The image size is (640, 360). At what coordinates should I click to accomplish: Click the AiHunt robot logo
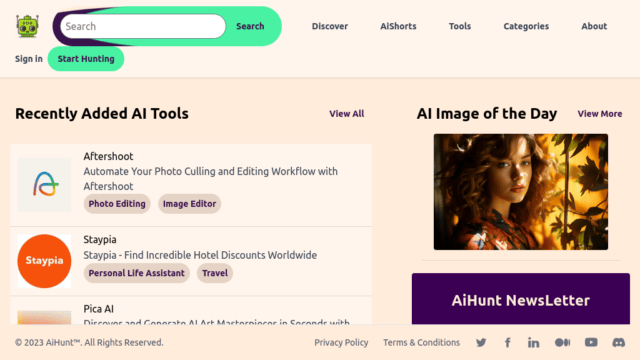pos(27,26)
